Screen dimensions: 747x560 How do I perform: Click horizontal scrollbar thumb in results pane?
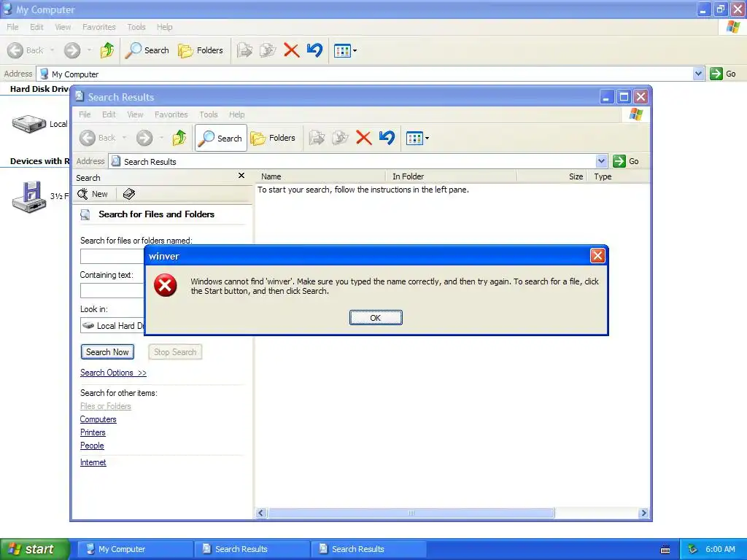tap(411, 513)
